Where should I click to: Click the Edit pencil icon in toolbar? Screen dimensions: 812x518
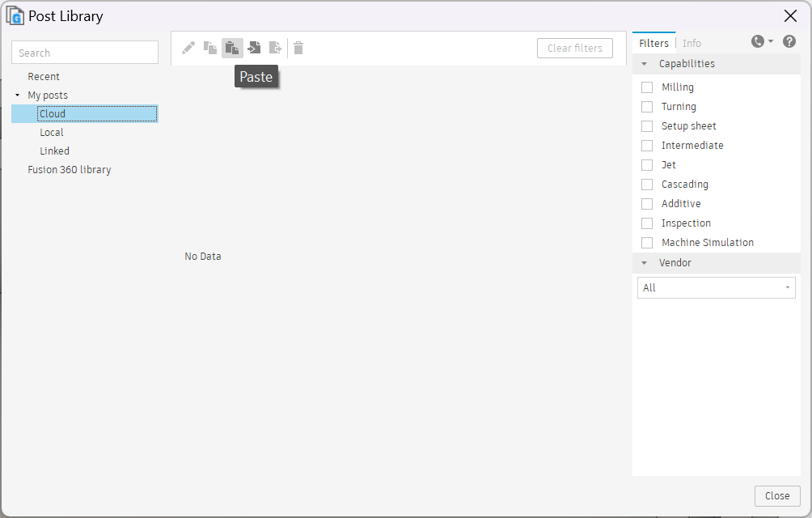(188, 48)
